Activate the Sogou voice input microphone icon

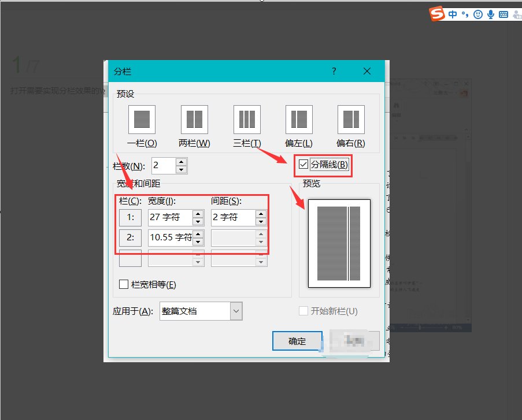(x=490, y=13)
